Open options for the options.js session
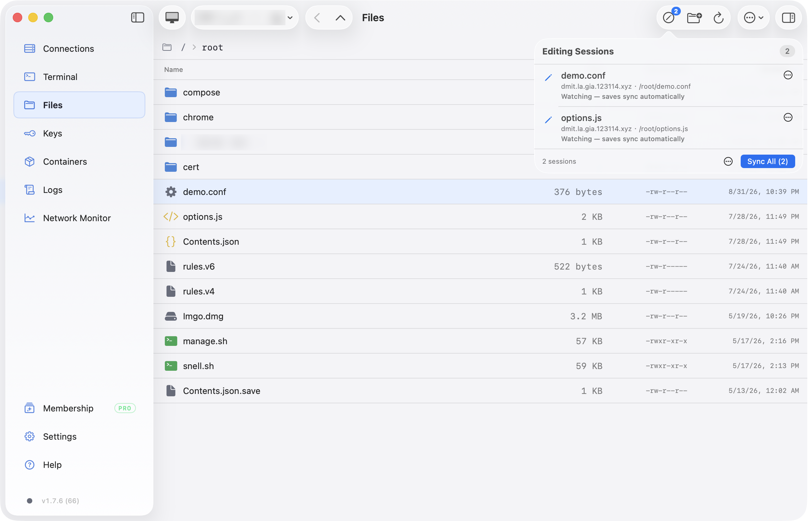The width and height of the screenshot is (812, 521). (788, 117)
